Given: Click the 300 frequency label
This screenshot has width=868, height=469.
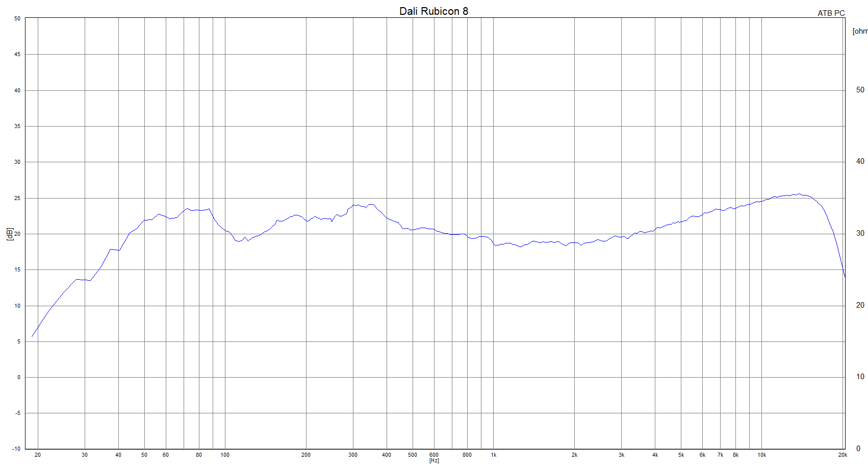Looking at the screenshot, I should pyautogui.click(x=353, y=455).
